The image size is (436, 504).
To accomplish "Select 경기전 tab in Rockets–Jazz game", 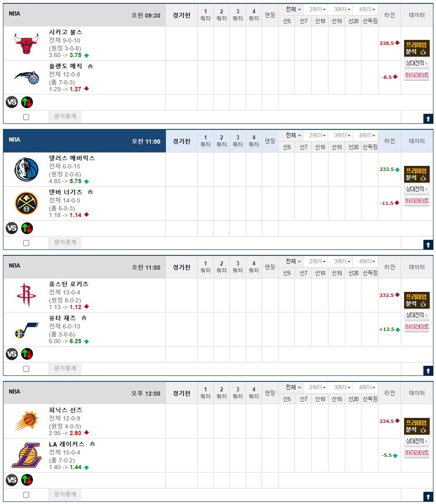I will tap(181, 267).
